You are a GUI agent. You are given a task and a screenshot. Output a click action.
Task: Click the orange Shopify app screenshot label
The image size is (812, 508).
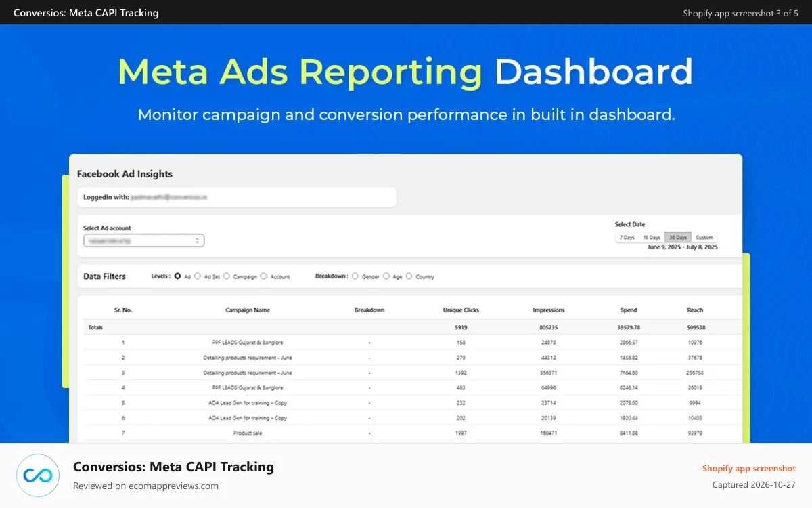pyautogui.click(x=749, y=469)
